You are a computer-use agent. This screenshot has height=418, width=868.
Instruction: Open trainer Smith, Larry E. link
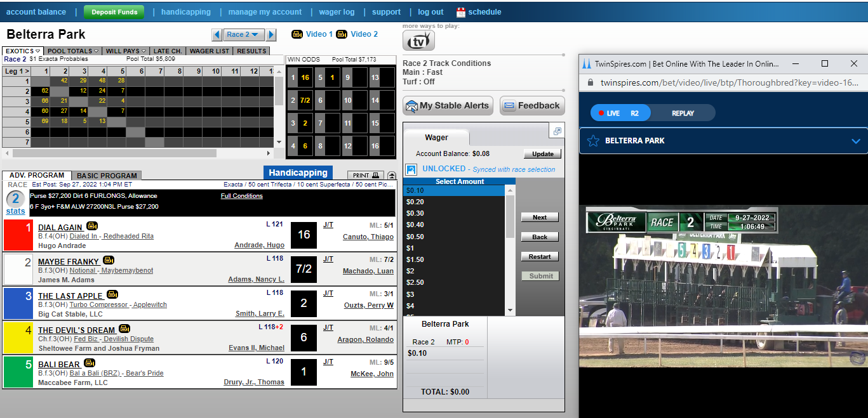tap(260, 313)
